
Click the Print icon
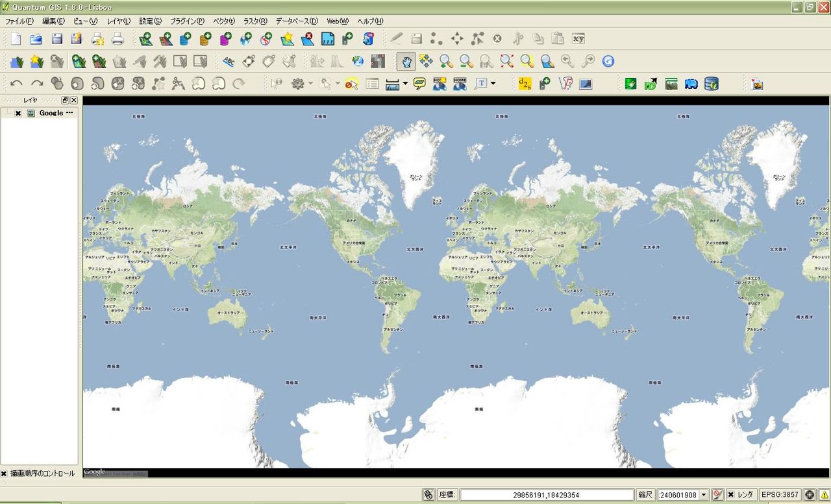tap(118, 39)
